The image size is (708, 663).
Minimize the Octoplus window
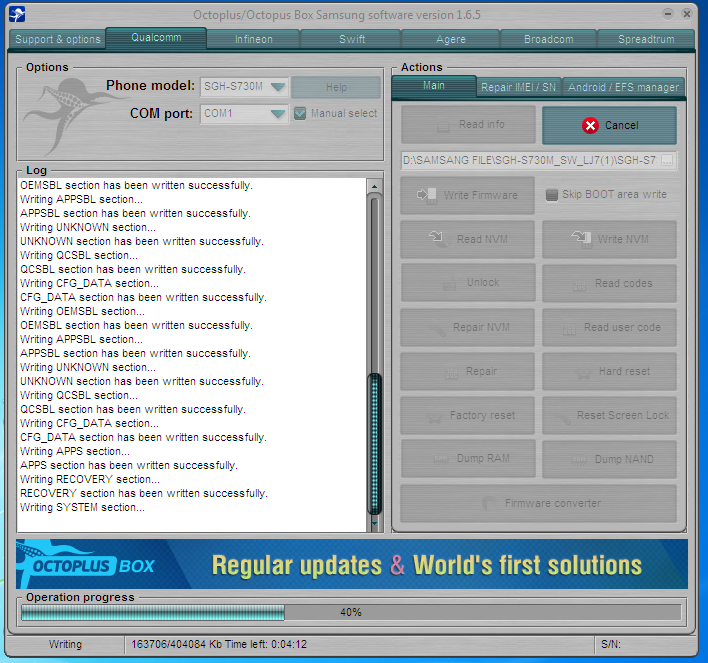point(668,14)
